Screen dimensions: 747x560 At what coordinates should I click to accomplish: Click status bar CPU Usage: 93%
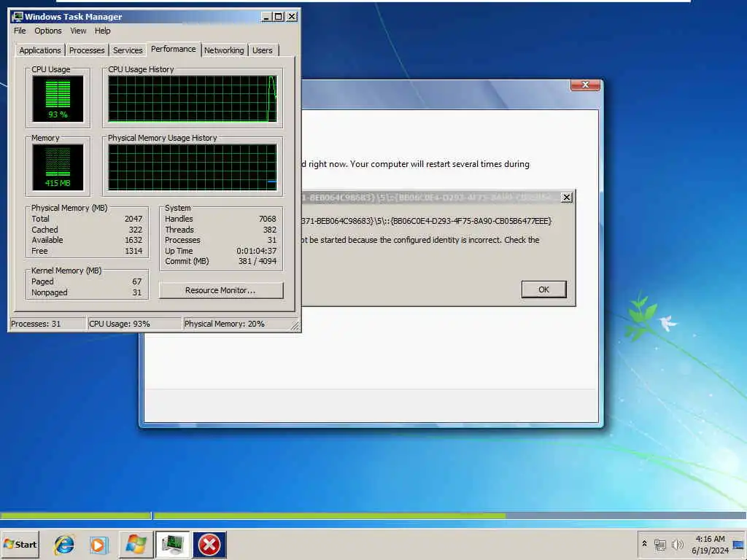pos(134,324)
